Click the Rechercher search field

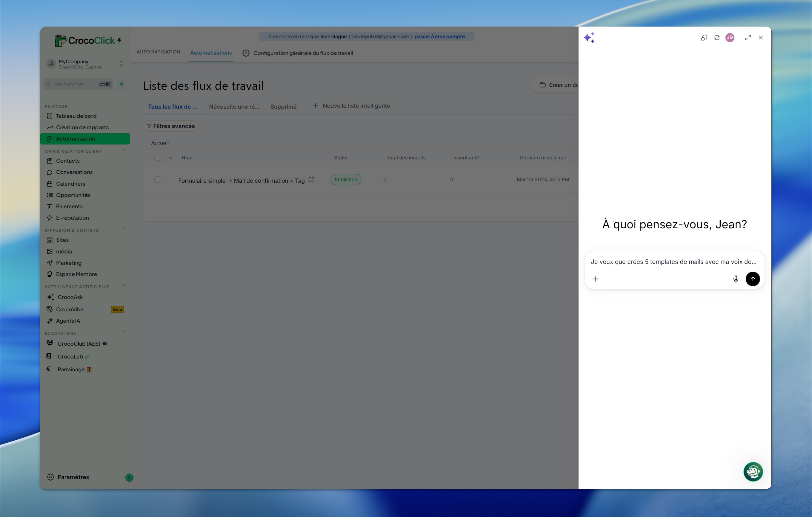(x=78, y=84)
